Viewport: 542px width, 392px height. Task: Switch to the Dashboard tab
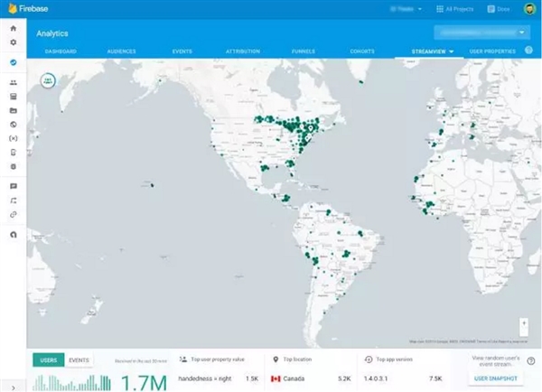click(61, 51)
